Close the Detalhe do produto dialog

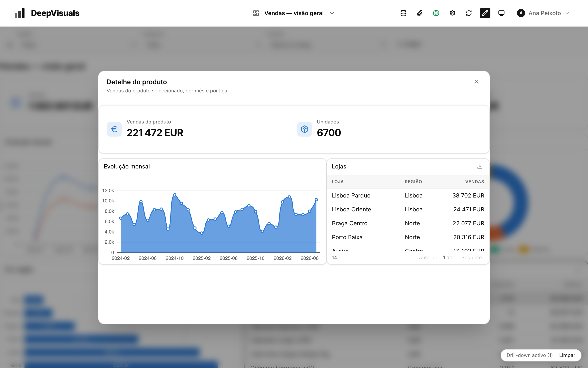point(477,82)
